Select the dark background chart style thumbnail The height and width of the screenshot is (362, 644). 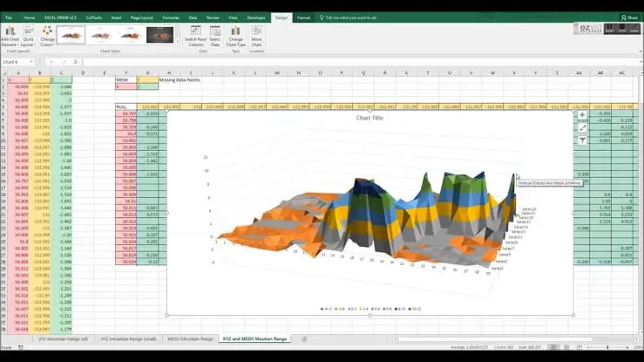pyautogui.click(x=159, y=36)
